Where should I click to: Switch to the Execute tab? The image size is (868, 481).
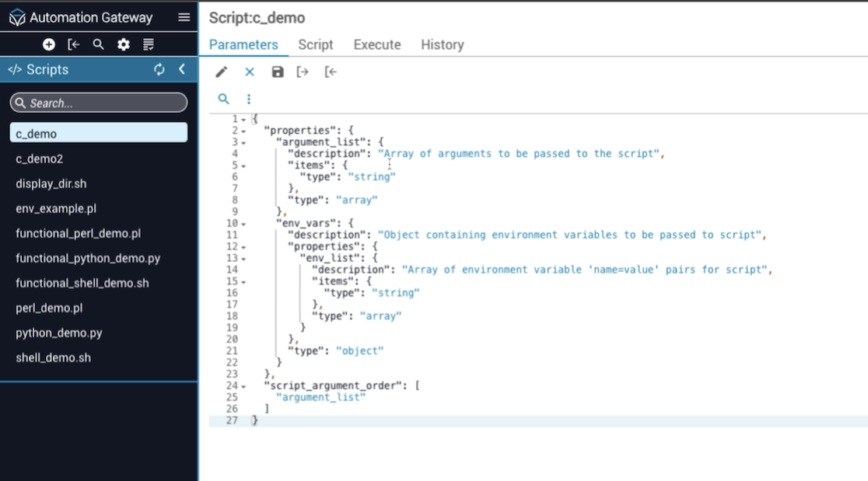pyautogui.click(x=377, y=44)
